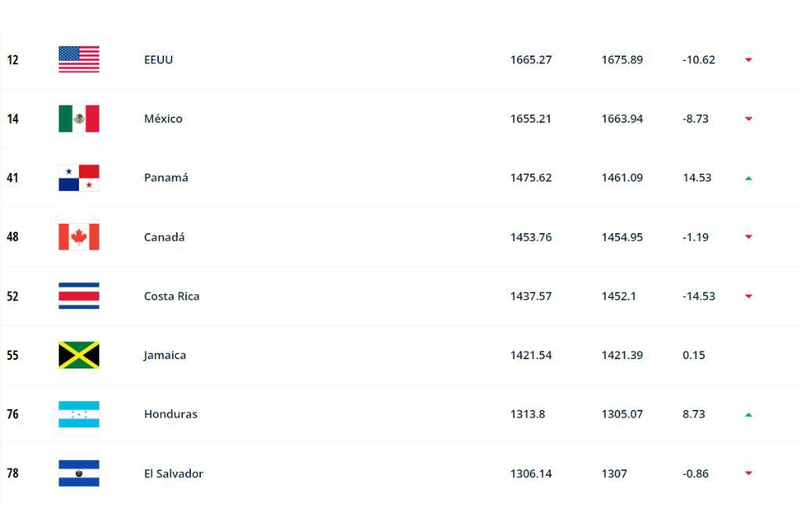Click the Jamaica flag icon
801x532 pixels.
(x=79, y=355)
